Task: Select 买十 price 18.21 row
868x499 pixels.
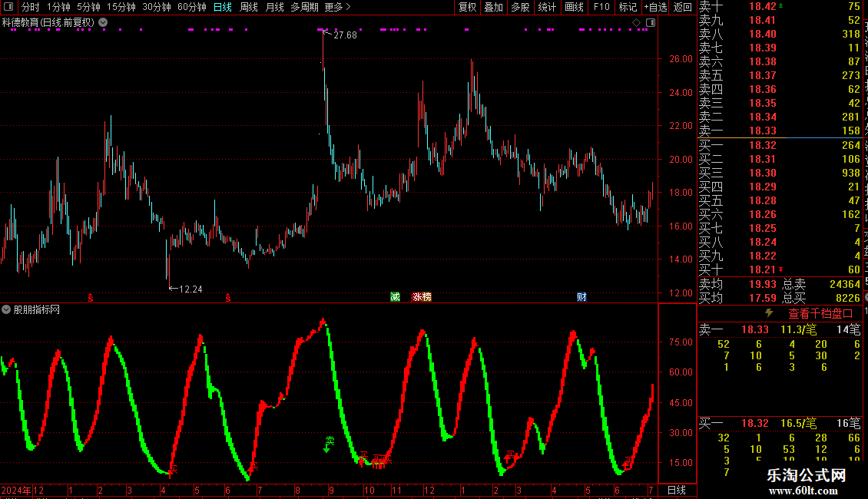Action: 780,269
